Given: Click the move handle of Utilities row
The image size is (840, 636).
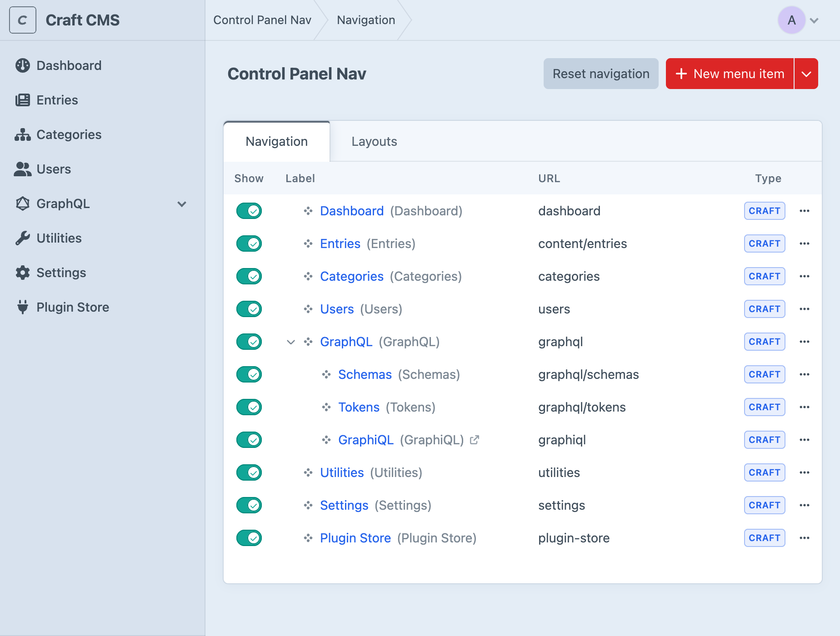Looking at the screenshot, I should point(308,472).
